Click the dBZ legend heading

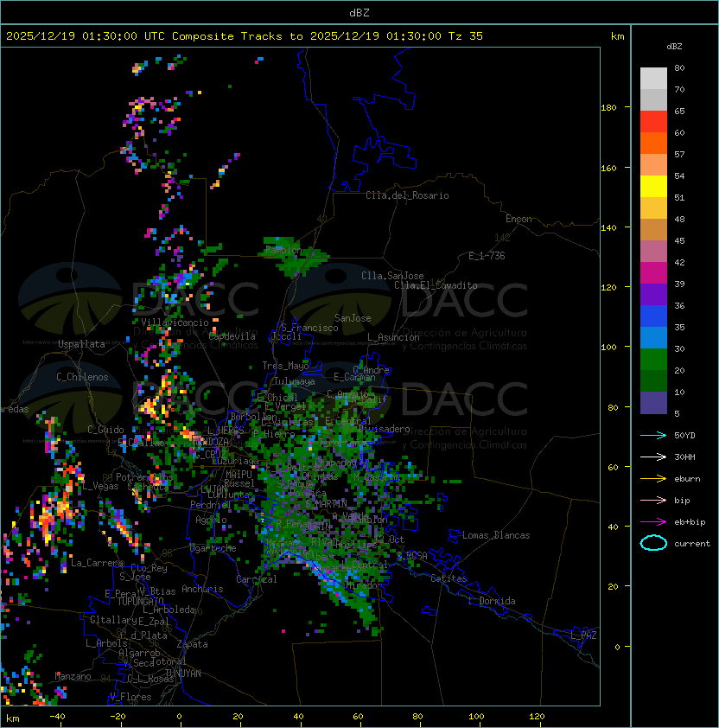point(674,47)
